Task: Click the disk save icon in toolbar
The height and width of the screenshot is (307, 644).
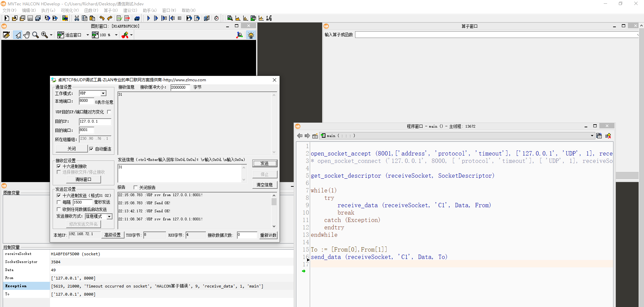Action: coord(30,18)
